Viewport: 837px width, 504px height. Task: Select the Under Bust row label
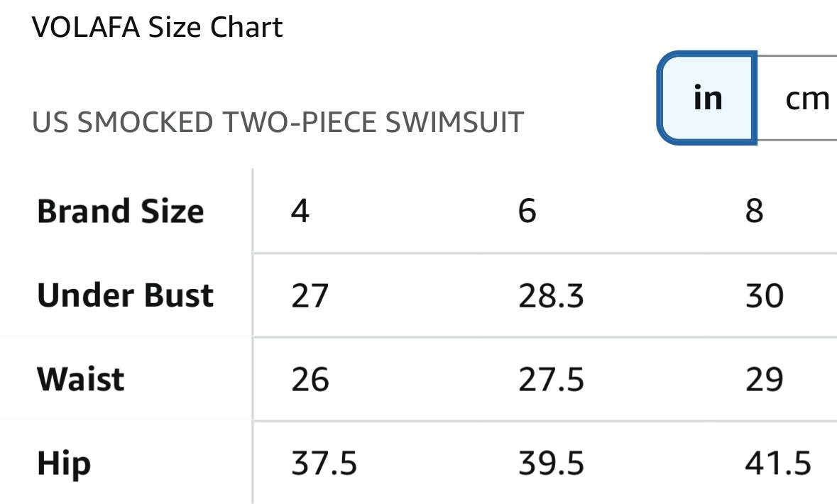pos(125,295)
